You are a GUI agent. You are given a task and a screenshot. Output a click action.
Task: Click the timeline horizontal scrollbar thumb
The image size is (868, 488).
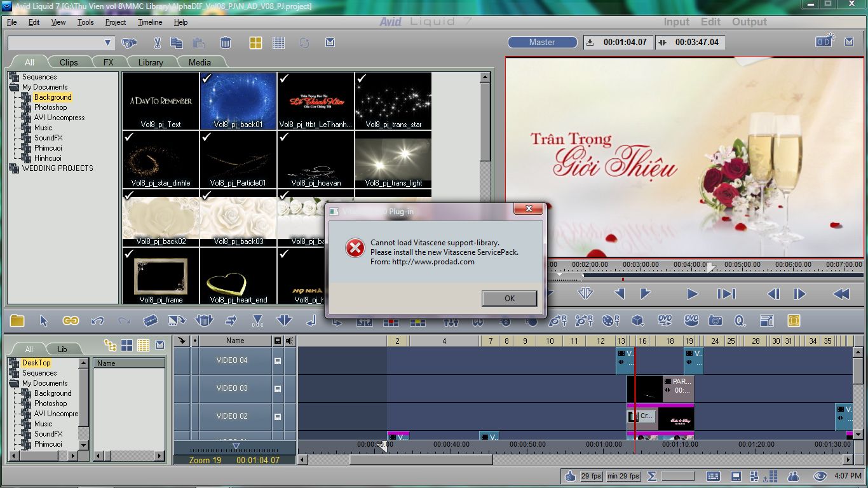click(421, 459)
